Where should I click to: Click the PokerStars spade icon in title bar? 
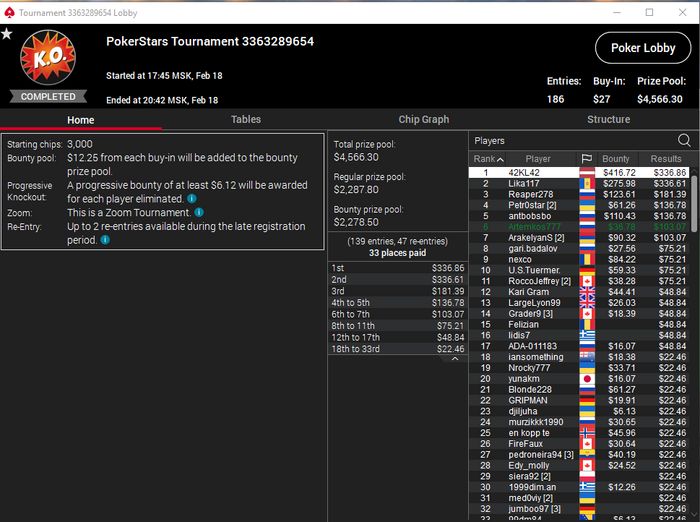click(9, 13)
